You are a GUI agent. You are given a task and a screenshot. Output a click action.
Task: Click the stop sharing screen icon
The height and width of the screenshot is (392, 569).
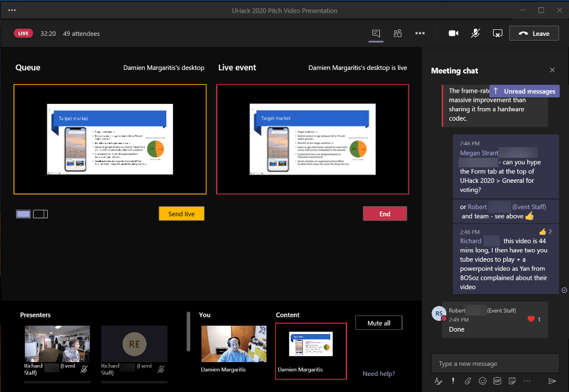click(x=497, y=33)
